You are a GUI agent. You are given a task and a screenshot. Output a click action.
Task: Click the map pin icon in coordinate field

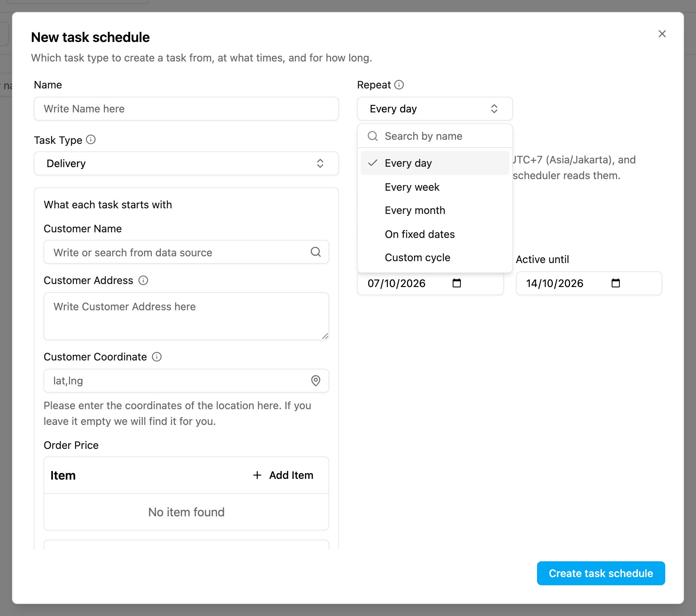point(316,381)
